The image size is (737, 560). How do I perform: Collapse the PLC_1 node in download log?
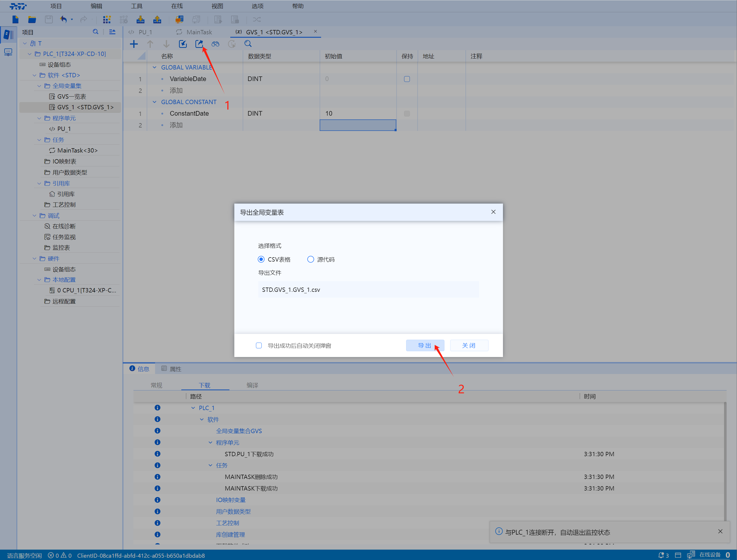coord(193,408)
